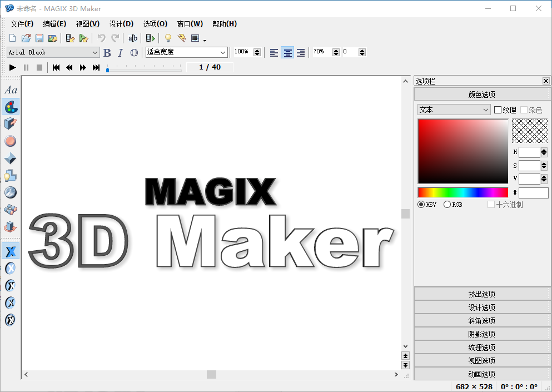The height and width of the screenshot is (392, 552).
Task: Select the RGB radio button
Action: click(447, 205)
